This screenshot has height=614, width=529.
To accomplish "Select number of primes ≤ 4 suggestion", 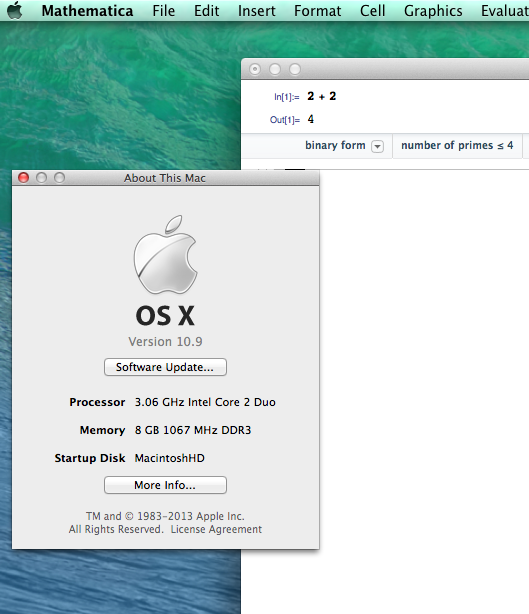I will pos(457,145).
